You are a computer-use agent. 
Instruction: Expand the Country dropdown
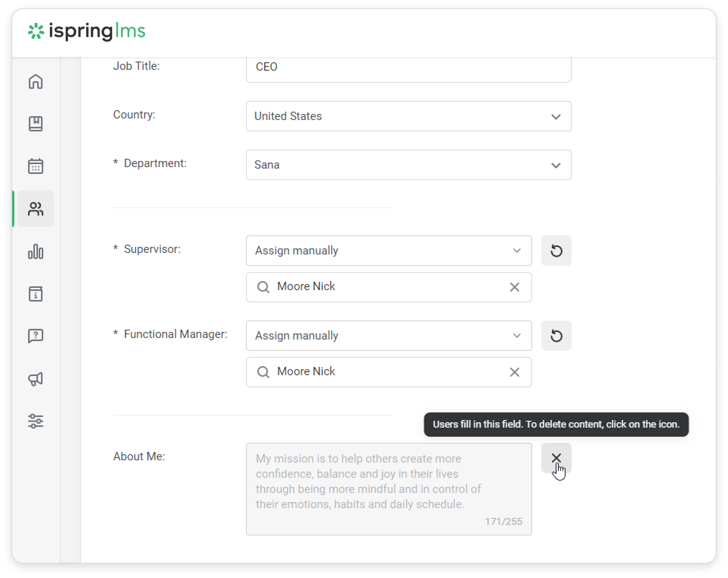408,116
